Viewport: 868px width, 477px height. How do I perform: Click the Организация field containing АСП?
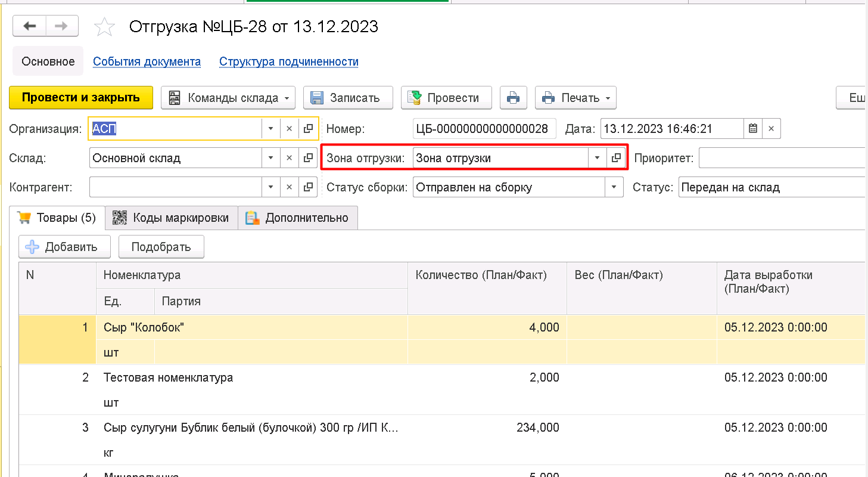[x=175, y=128]
